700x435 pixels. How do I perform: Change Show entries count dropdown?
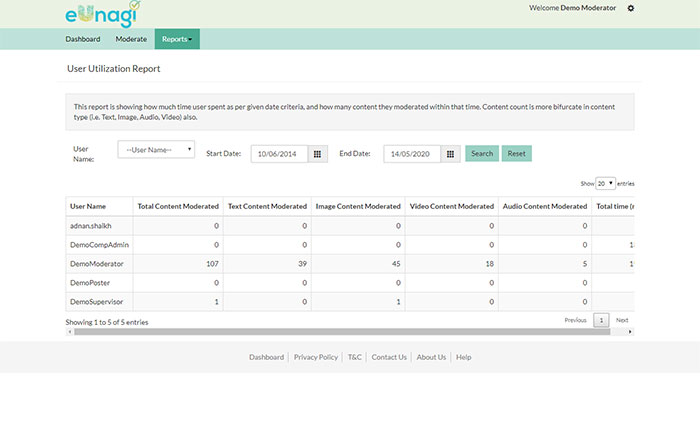(x=605, y=184)
